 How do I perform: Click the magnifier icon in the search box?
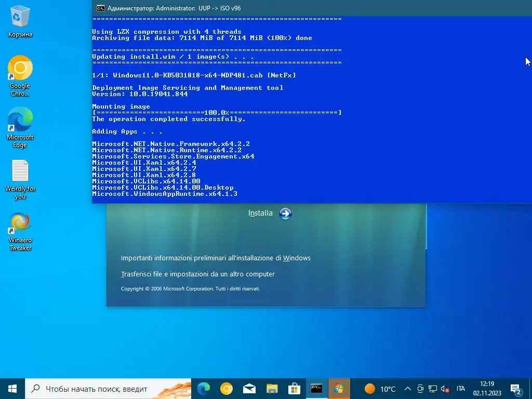click(x=35, y=389)
